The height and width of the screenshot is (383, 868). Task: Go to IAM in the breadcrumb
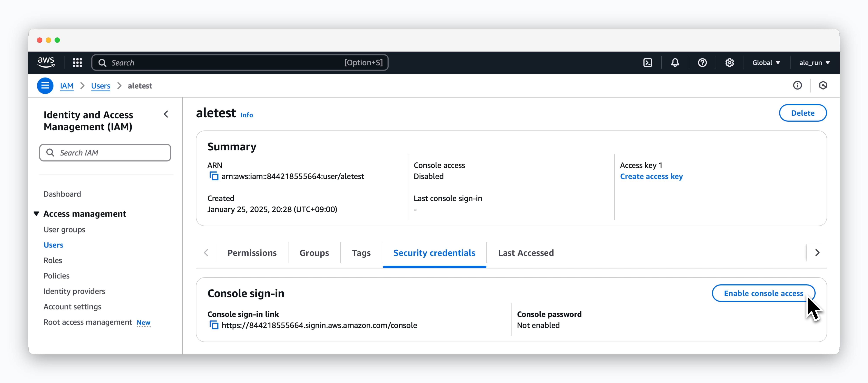tap(67, 86)
